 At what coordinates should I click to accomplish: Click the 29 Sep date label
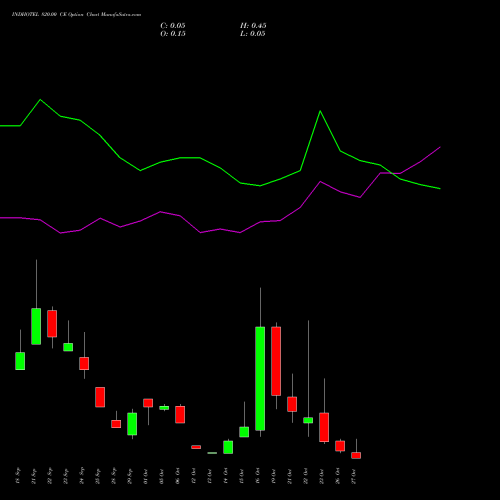pos(130,476)
